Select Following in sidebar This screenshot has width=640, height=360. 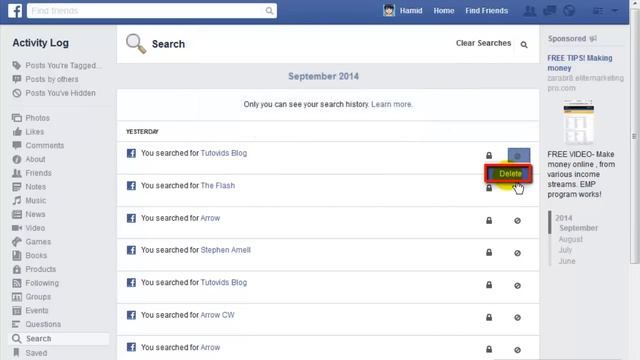(36, 283)
